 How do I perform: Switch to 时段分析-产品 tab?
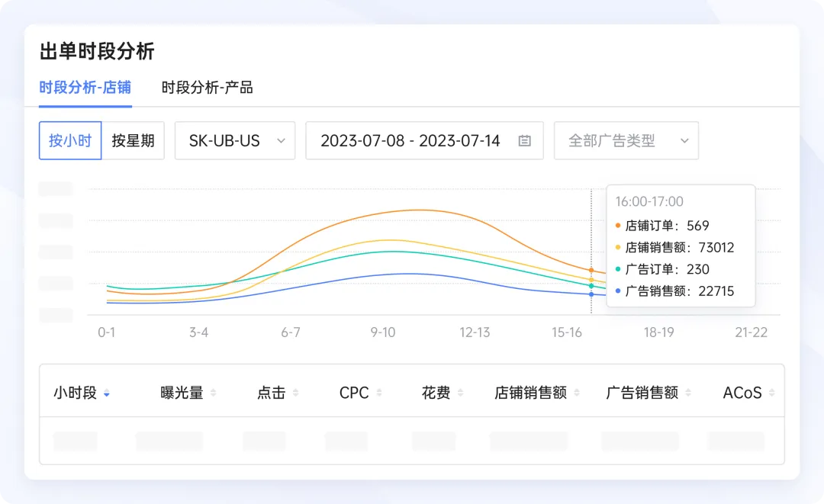click(x=207, y=88)
